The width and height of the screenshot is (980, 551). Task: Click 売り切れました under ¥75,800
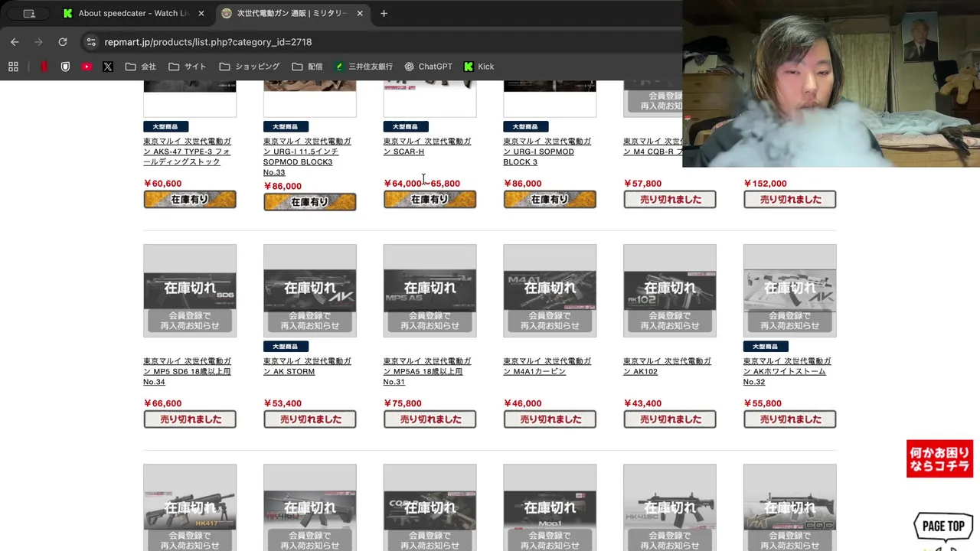click(x=430, y=419)
